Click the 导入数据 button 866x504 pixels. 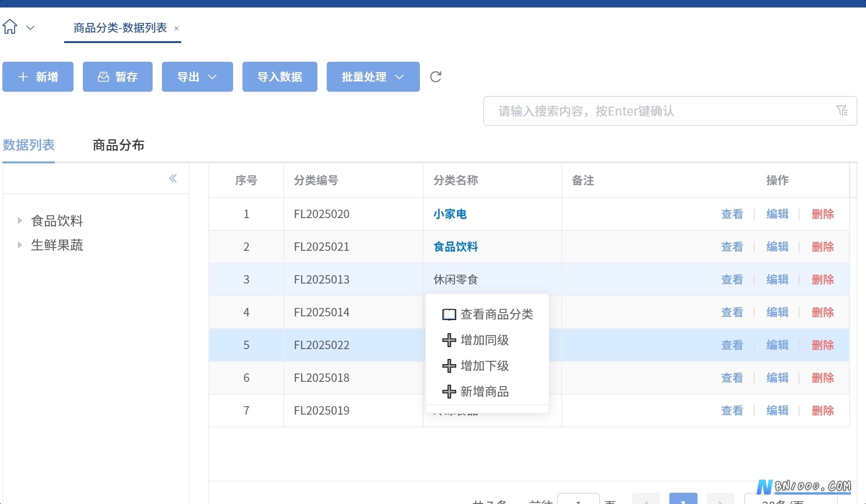pos(280,77)
